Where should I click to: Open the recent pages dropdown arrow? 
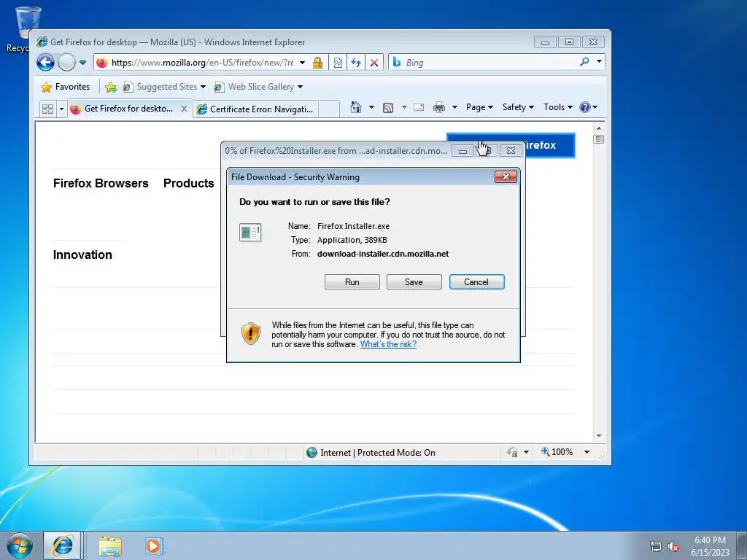[82, 63]
